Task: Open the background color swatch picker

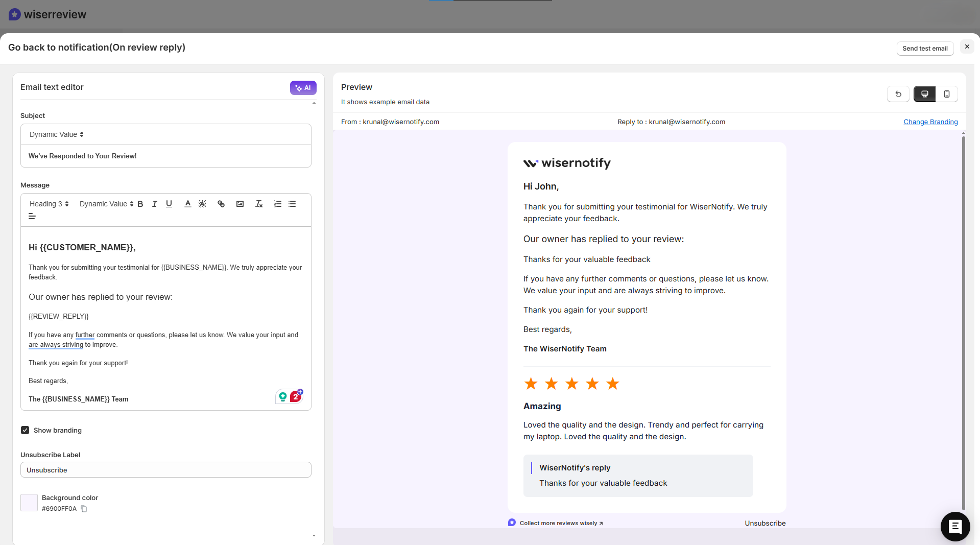Action: 29,503
